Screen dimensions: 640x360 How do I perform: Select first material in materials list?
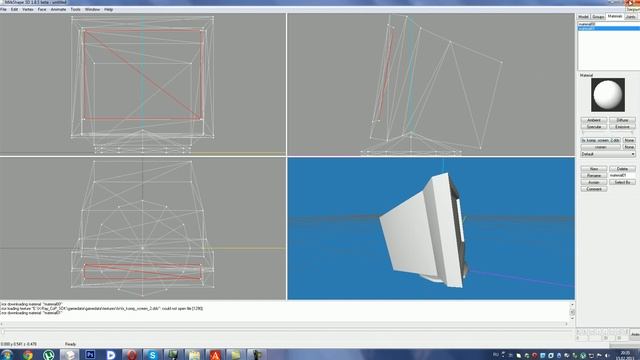click(x=608, y=24)
